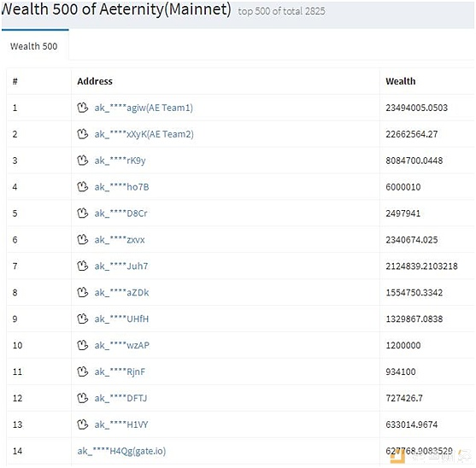Viewport: 476px width, 468px height.
Task: Open address ak_****RjnF link
Action: point(120,371)
